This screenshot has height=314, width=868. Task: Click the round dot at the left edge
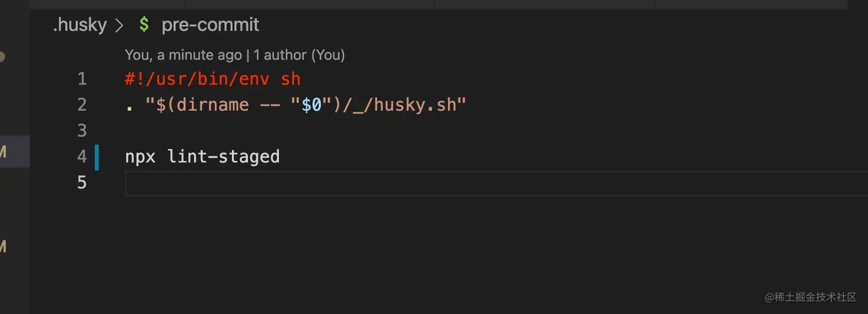2,57
